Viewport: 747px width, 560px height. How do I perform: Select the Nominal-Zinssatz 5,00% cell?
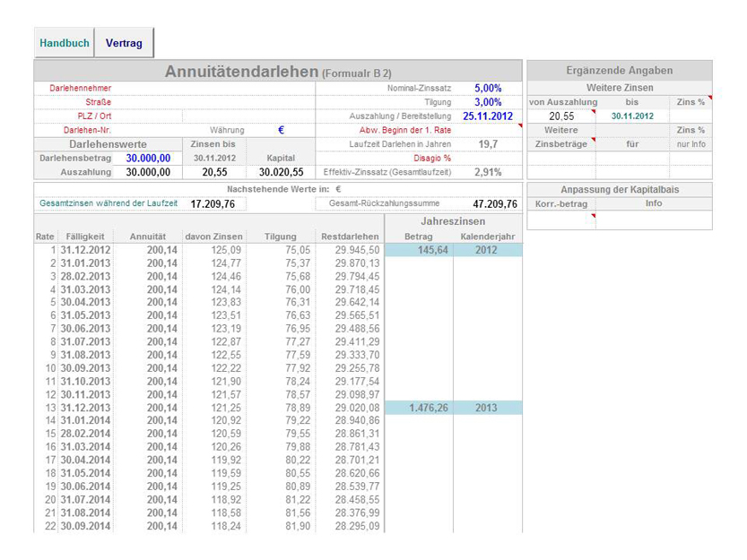(x=488, y=89)
